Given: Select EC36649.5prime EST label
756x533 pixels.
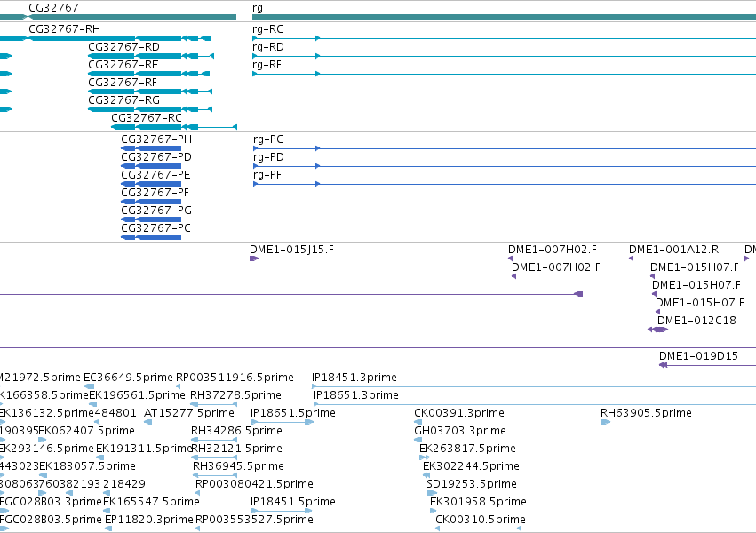Looking at the screenshot, I should [x=128, y=378].
